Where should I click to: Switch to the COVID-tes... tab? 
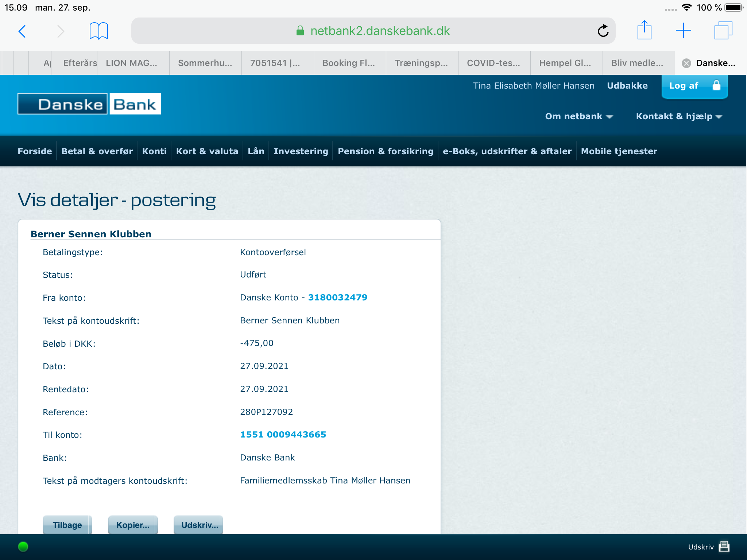click(x=494, y=63)
